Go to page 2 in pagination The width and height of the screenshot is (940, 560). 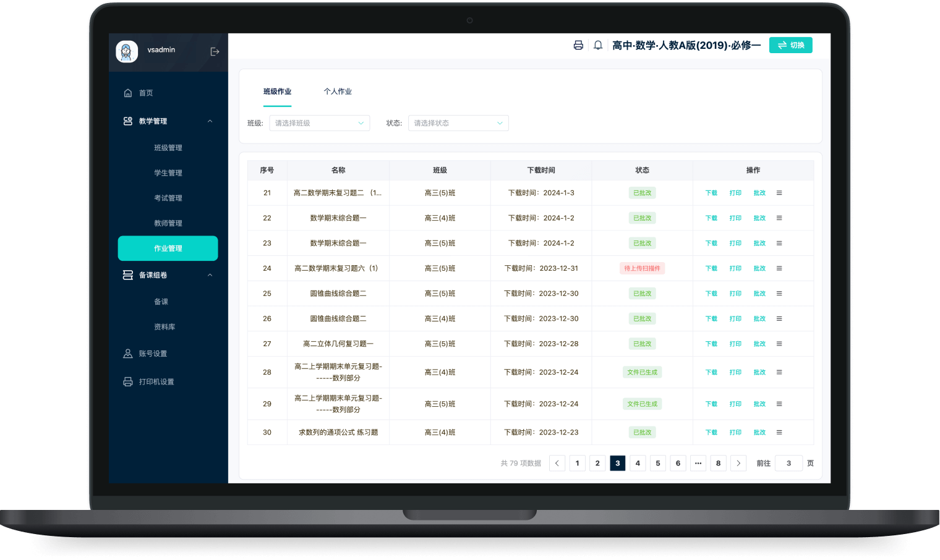pyautogui.click(x=597, y=463)
